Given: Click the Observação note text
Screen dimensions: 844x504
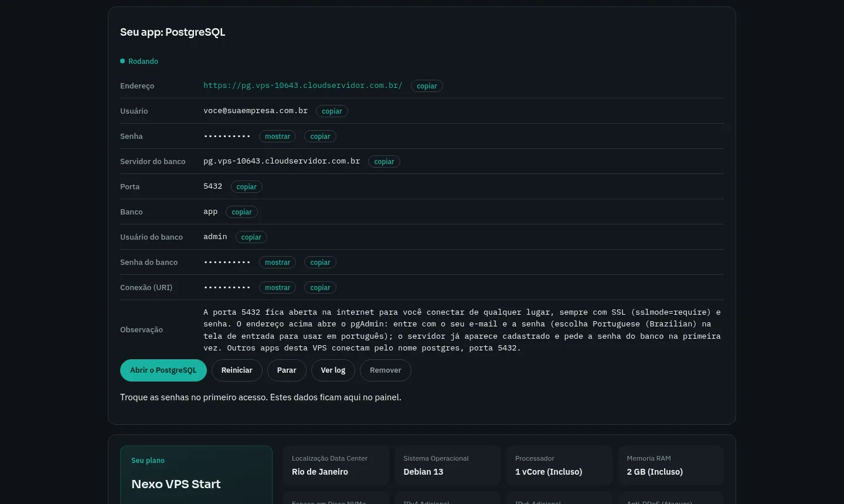Looking at the screenshot, I should (462, 330).
